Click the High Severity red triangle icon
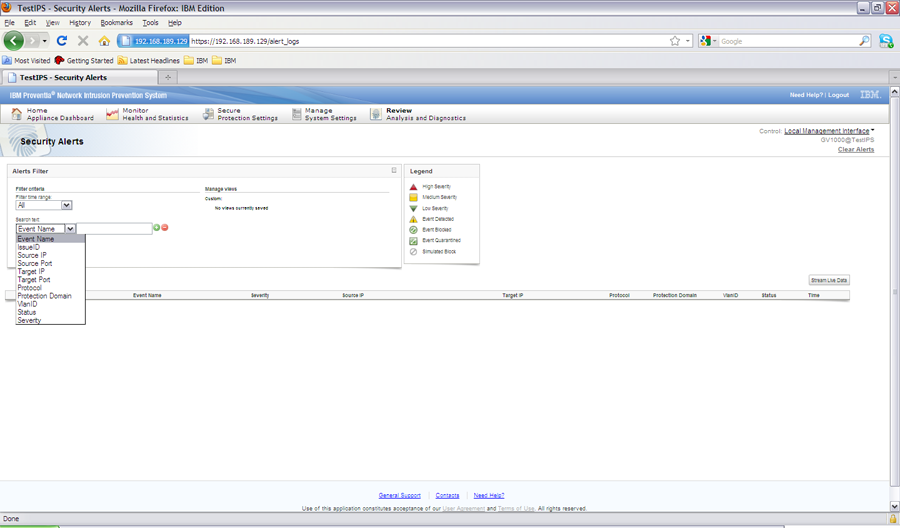This screenshot has width=900, height=528. click(x=413, y=187)
